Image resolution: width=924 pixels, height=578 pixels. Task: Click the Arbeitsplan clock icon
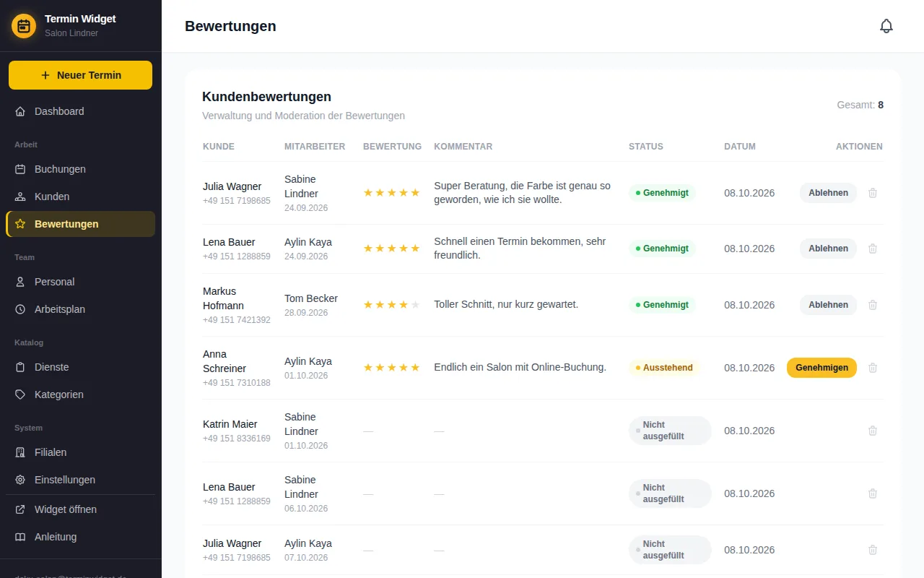coord(20,309)
